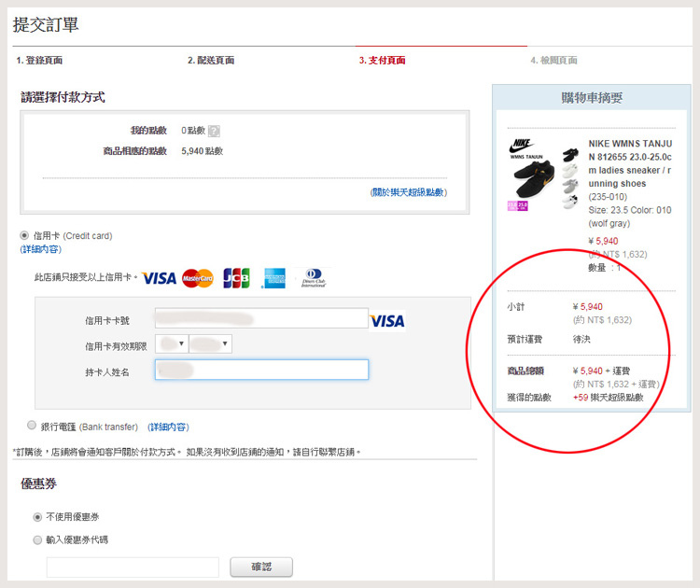
Task: Select the 銀行電匯 (Bank transfer) option
Action: click(x=33, y=426)
